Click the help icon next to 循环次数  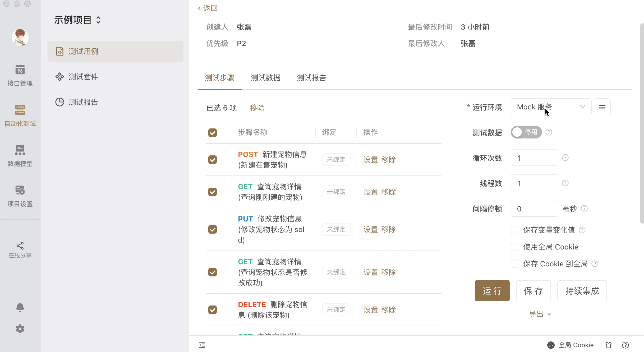(565, 158)
